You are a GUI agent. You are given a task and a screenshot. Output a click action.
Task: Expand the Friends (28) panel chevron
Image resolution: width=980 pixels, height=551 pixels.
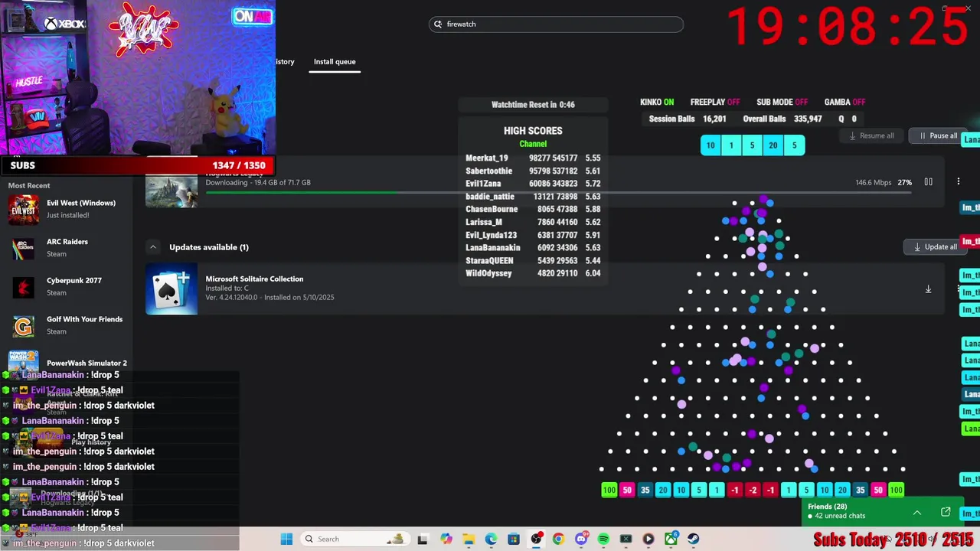tap(916, 512)
